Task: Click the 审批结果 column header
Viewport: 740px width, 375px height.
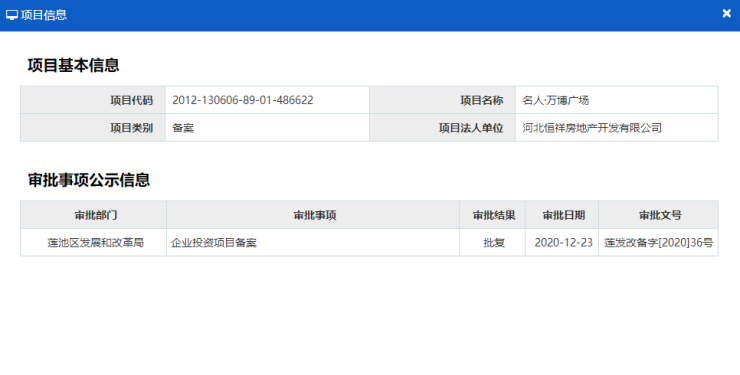Action: click(x=492, y=215)
